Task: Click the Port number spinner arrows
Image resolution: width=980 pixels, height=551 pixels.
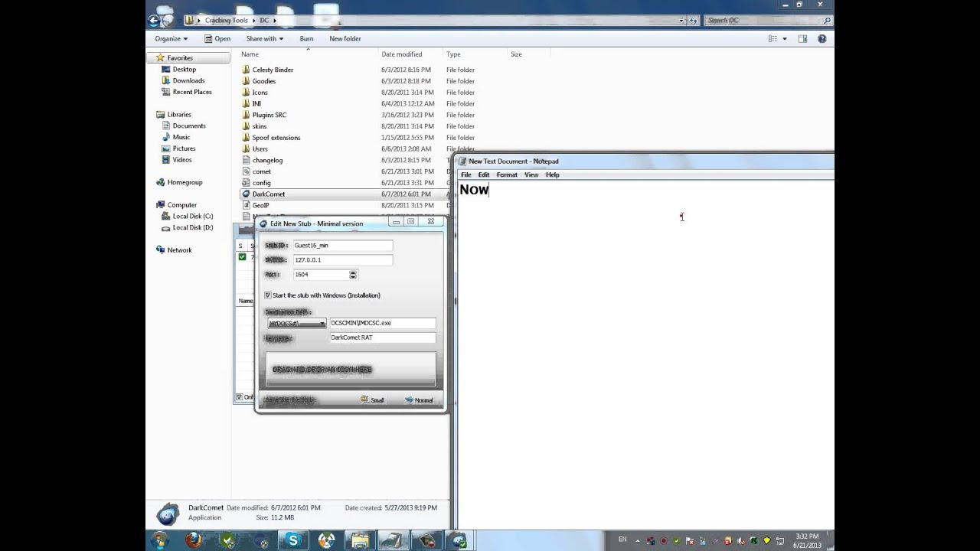Action: tap(353, 275)
